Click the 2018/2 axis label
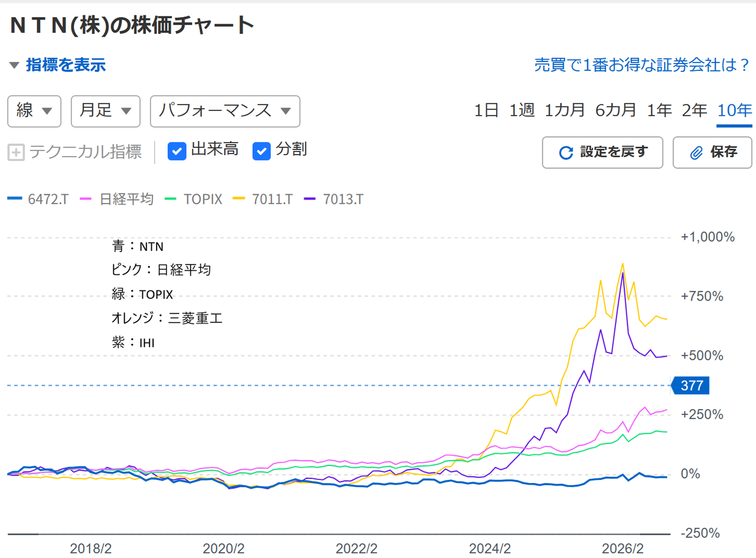 90,547
